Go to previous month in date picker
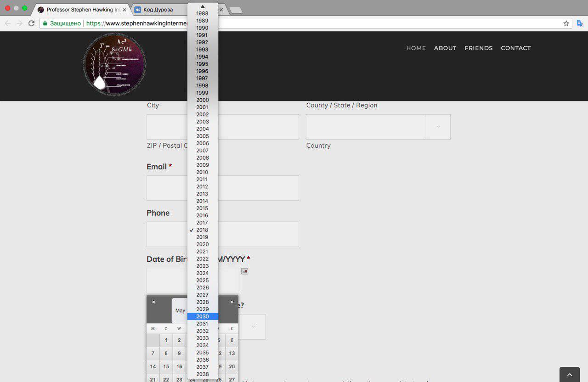Image resolution: width=588 pixels, height=382 pixels. click(x=153, y=302)
